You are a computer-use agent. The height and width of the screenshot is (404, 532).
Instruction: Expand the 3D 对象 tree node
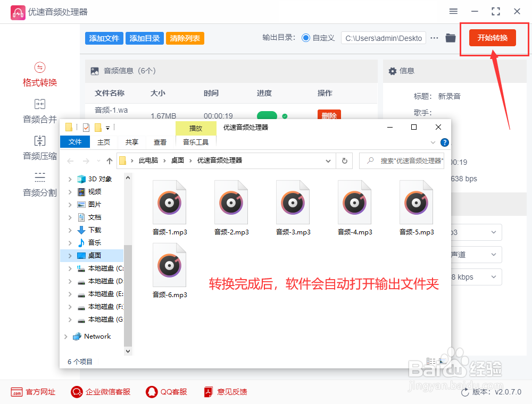coord(70,179)
